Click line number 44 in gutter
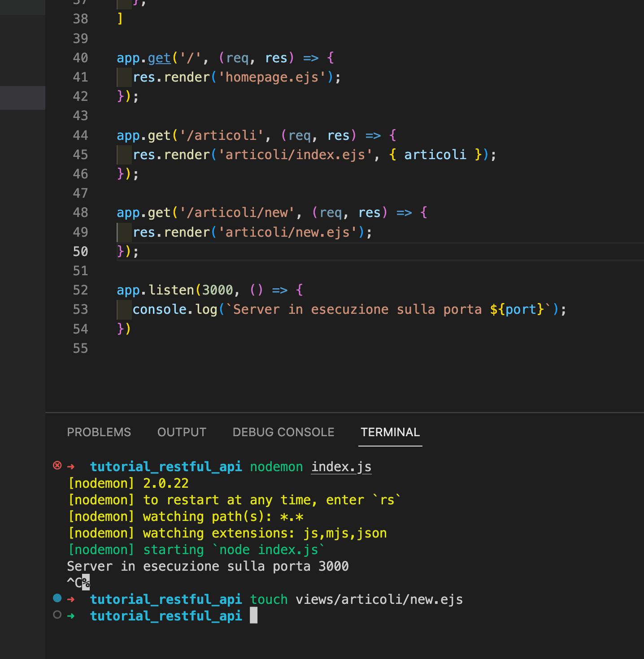The image size is (644, 659). 81,135
